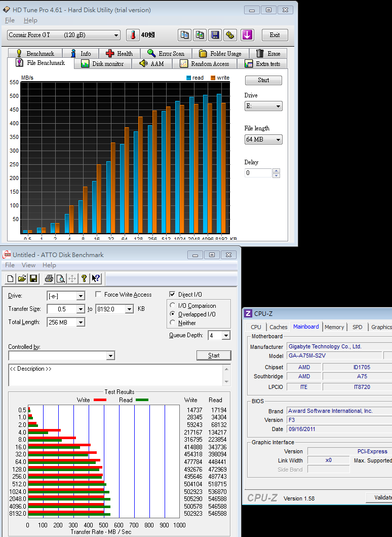The width and height of the screenshot is (392, 537).
Task: Click the Delay input field
Action: click(258, 173)
